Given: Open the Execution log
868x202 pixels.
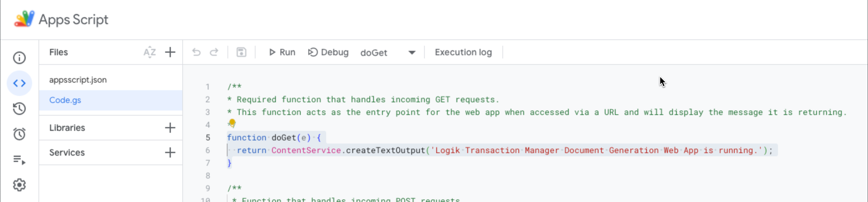Looking at the screenshot, I should click(463, 52).
